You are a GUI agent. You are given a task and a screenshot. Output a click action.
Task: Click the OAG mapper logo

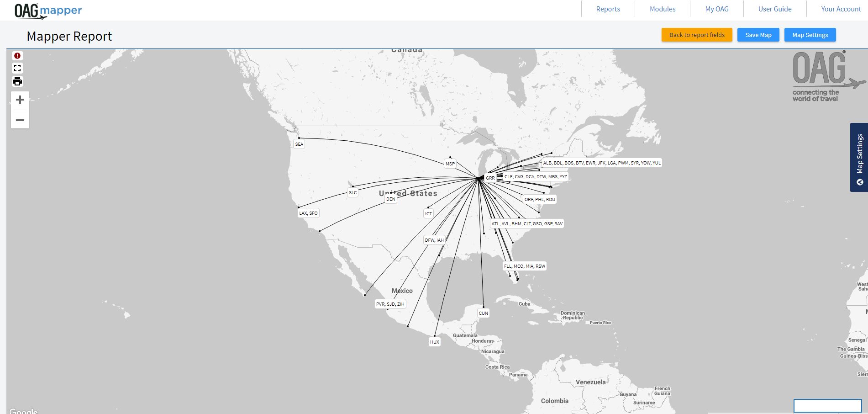[x=48, y=11]
